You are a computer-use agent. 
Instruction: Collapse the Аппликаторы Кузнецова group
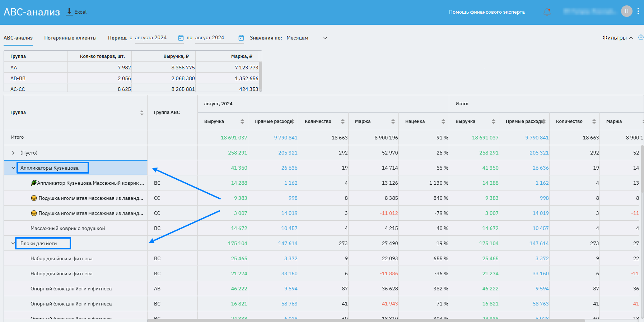(13, 168)
